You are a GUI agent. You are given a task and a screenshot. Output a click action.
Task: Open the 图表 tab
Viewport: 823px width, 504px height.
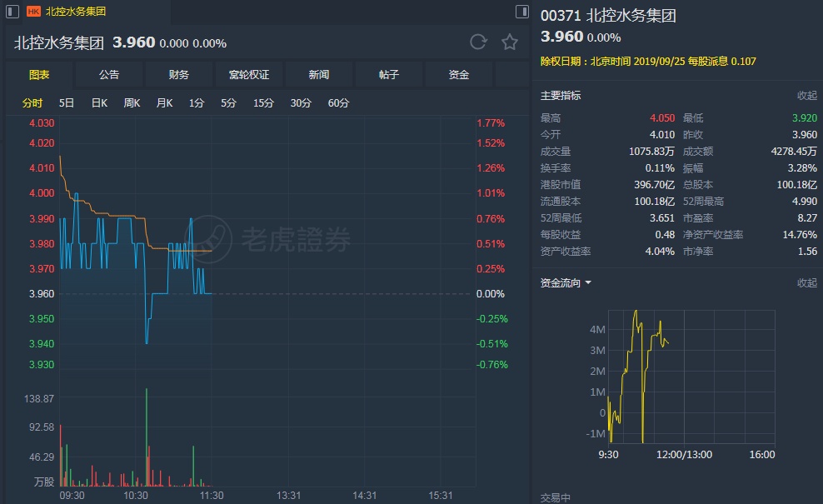(x=39, y=74)
